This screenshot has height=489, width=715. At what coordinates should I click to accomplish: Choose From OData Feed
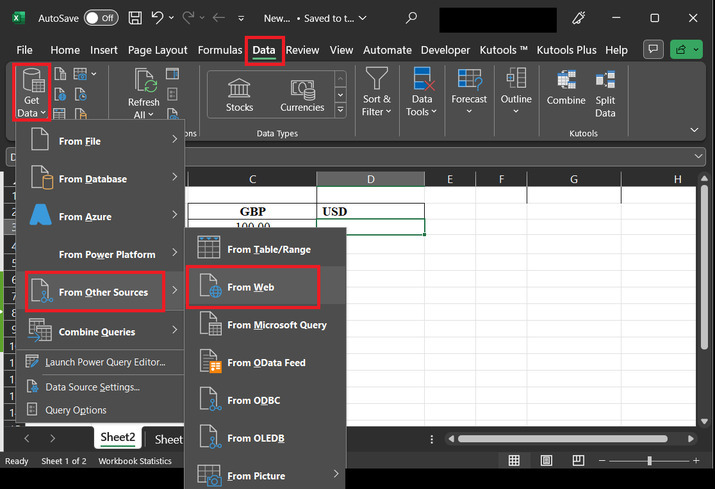[x=265, y=362]
